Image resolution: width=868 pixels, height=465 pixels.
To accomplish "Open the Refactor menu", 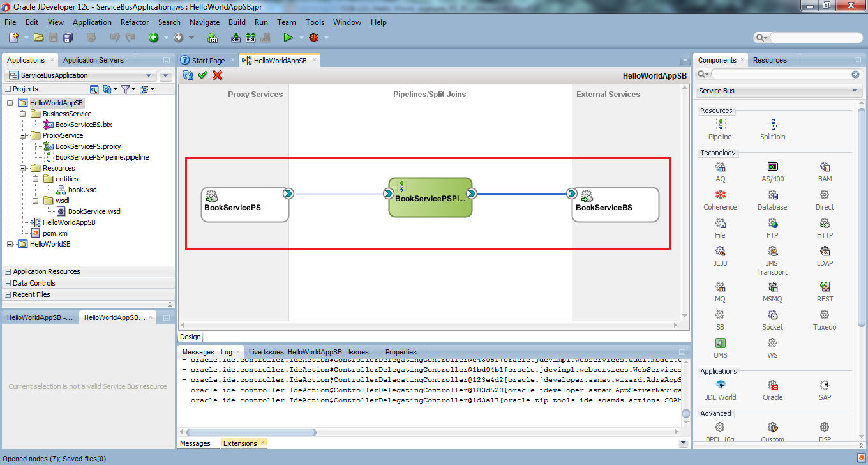I will pyautogui.click(x=135, y=22).
